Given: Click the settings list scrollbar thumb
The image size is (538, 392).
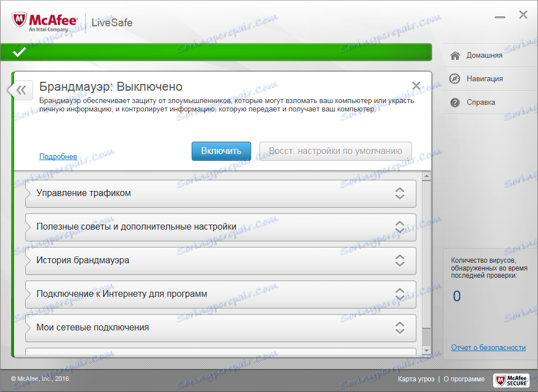Looking at the screenshot, I should coord(426,254).
